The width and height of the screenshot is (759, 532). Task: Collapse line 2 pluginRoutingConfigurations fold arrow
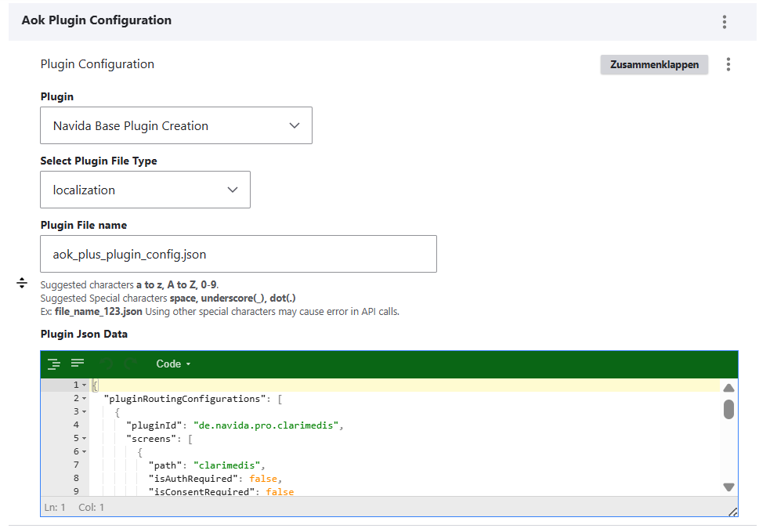[x=84, y=399]
